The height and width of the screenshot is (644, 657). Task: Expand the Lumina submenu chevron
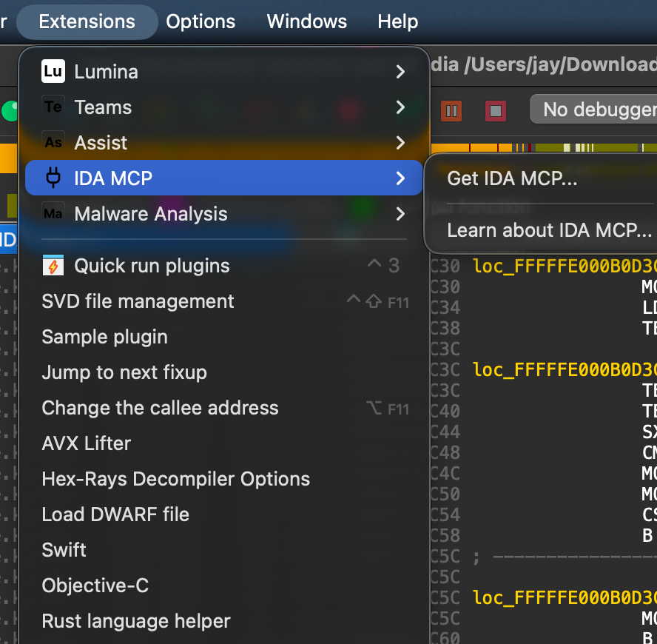pos(400,72)
